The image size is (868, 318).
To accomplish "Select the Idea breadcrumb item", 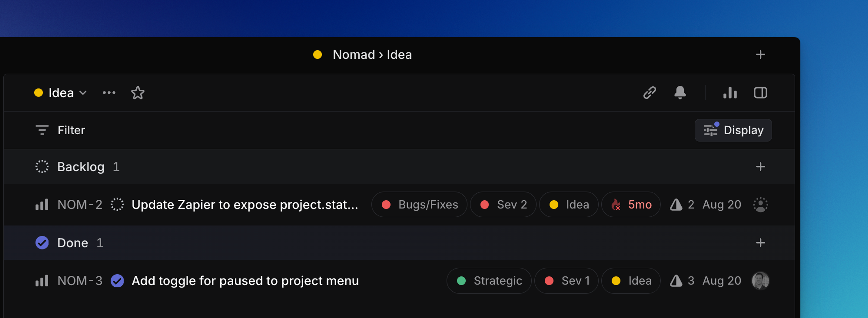I will [x=399, y=54].
